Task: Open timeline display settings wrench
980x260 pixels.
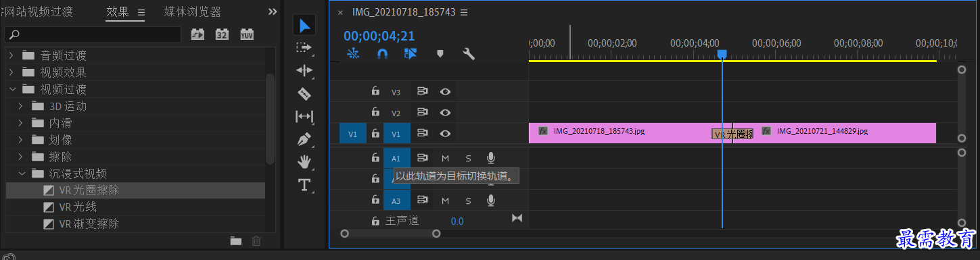Action: tap(469, 54)
